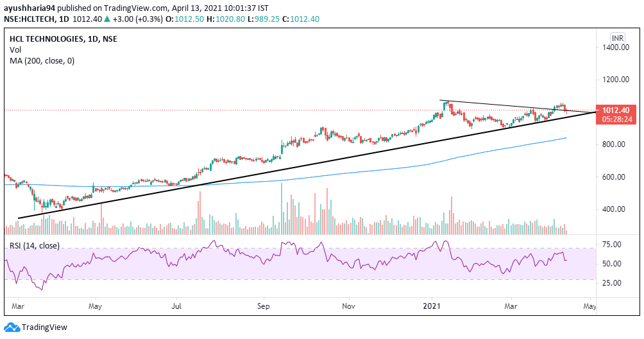Click the countdown timer 05:28:24
The width and height of the screenshot is (644, 339).
[616, 119]
